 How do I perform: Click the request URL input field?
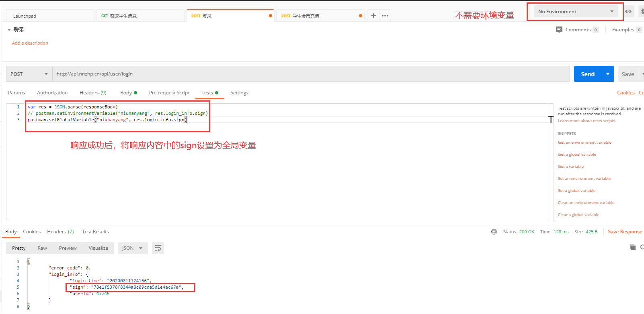311,74
